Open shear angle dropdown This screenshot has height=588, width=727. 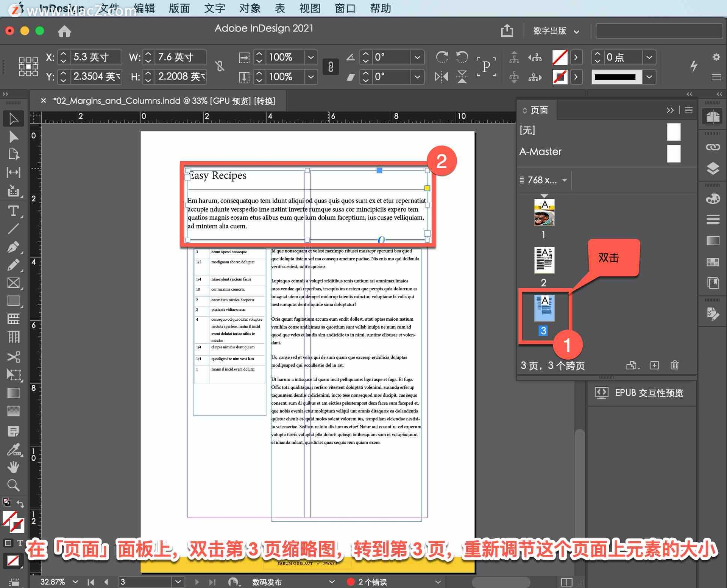(417, 77)
